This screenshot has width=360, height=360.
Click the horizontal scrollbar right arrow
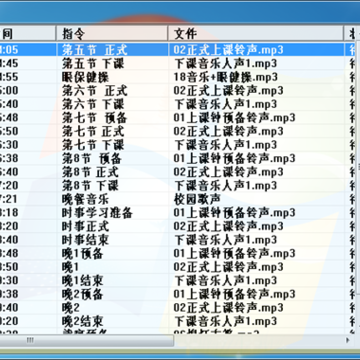pos(348,340)
